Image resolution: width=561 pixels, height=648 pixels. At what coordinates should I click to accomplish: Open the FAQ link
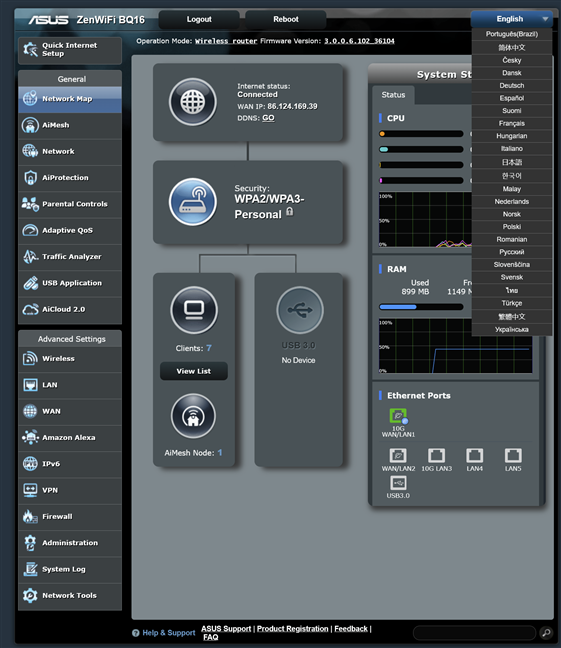[210, 637]
